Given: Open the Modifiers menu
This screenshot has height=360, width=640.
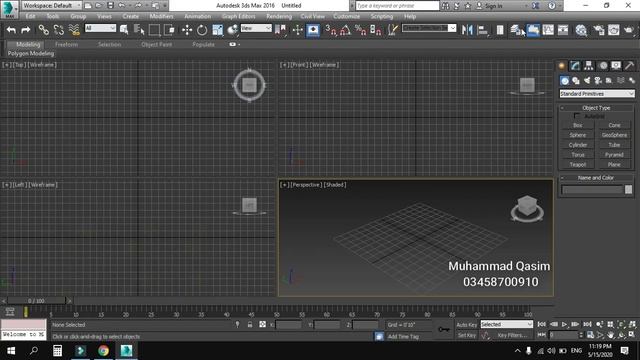Looking at the screenshot, I should (x=161, y=16).
